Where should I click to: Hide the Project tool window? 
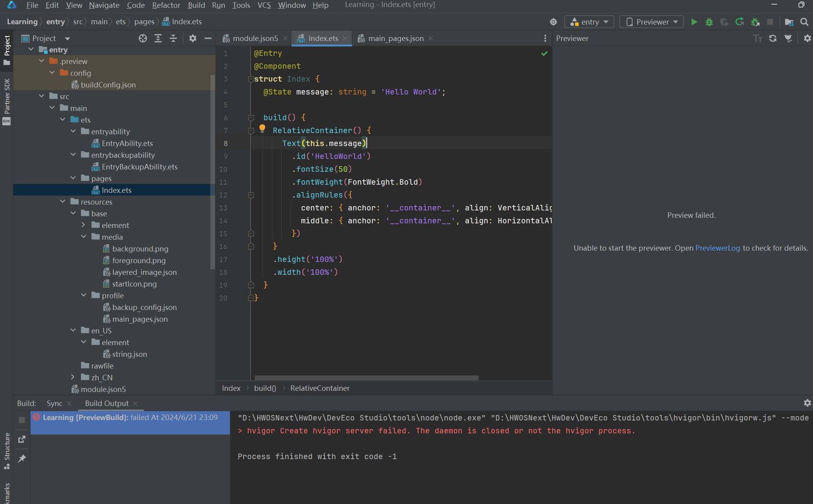tap(208, 38)
